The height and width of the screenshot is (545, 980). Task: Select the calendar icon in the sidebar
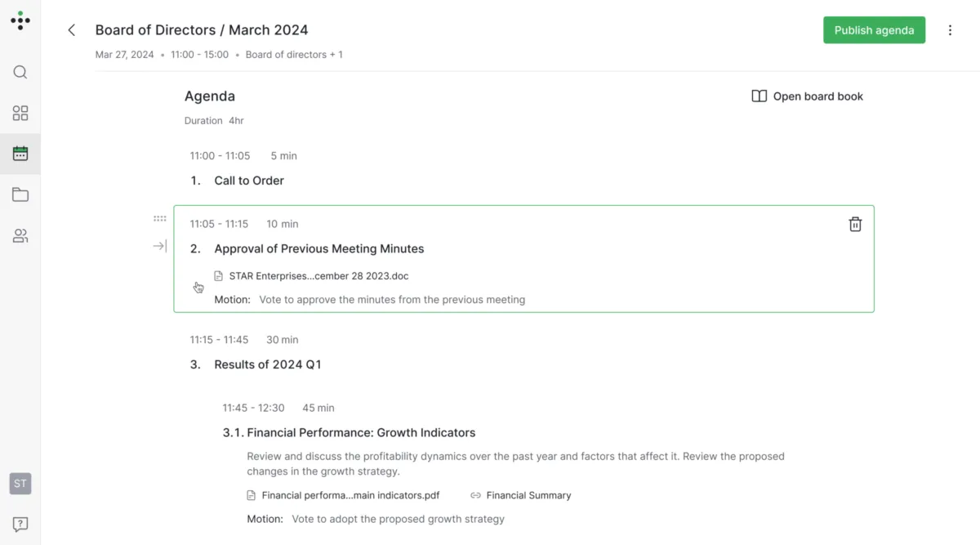[20, 154]
